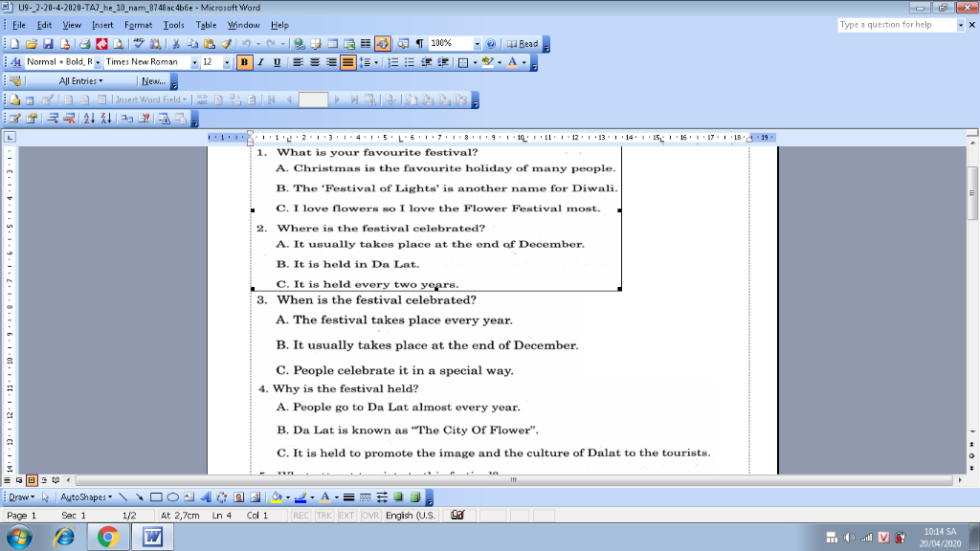
Task: Switch to Print Layout view button
Action: (32, 480)
